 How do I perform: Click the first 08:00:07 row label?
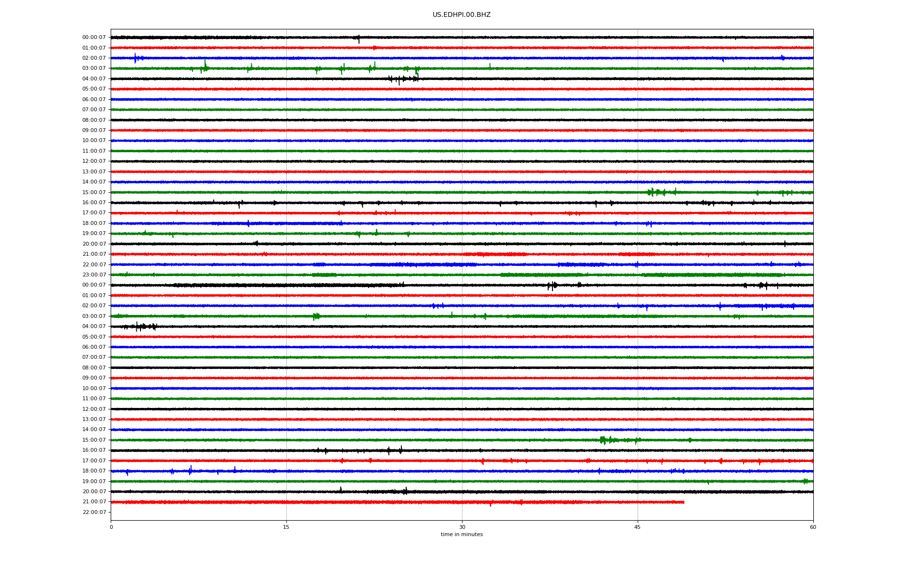coord(94,120)
